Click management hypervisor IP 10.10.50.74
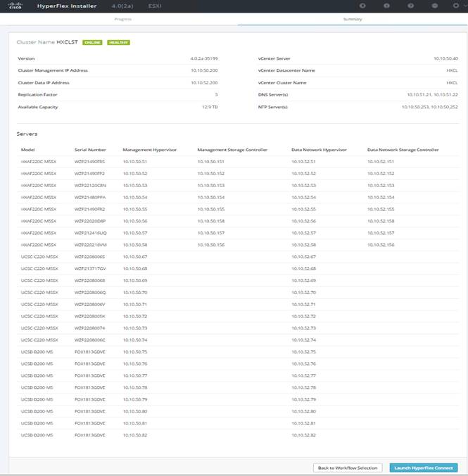Screen dimensions: 468x476 pos(135,340)
